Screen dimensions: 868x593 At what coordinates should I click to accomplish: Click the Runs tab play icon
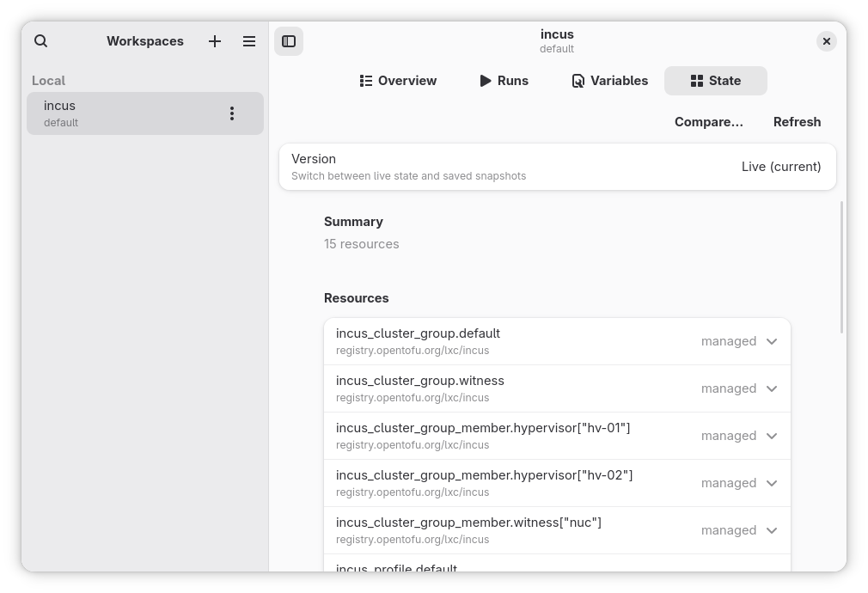(486, 81)
